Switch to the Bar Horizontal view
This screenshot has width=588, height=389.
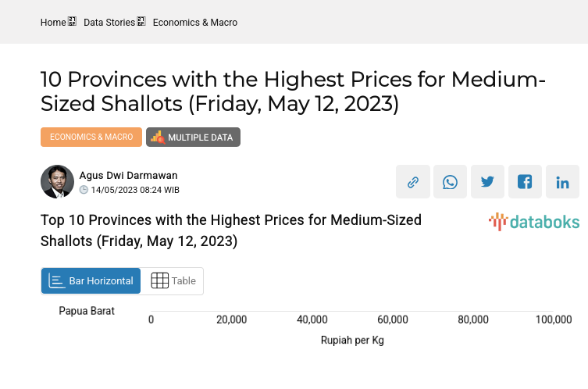[91, 281]
